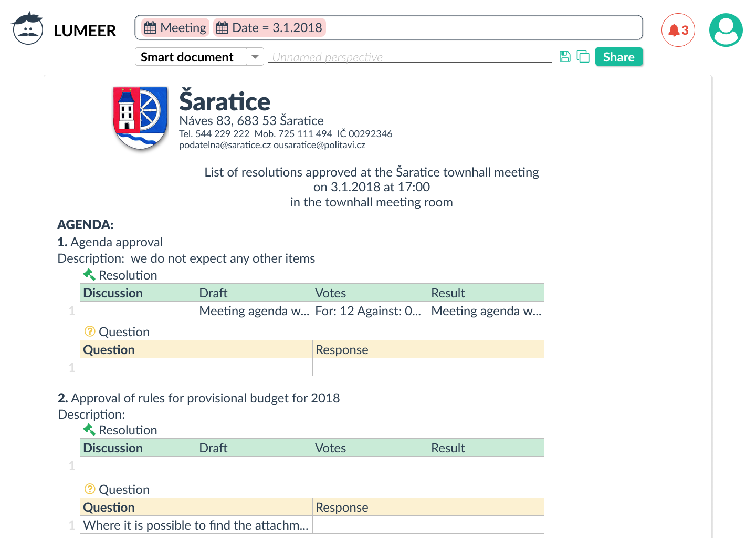
Task: Click the LUMEER brand name link
Action: pyautogui.click(x=85, y=30)
